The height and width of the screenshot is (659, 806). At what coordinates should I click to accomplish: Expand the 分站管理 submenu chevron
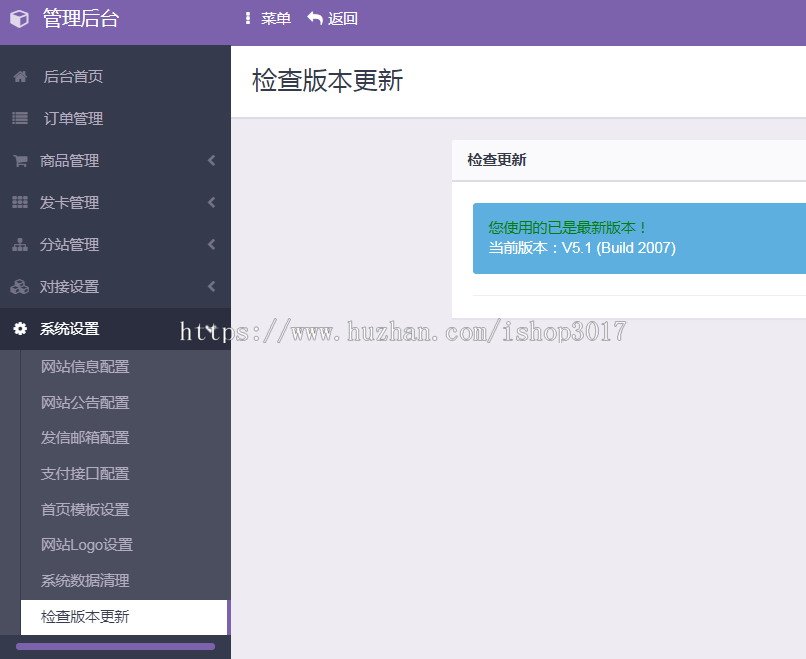click(x=211, y=244)
